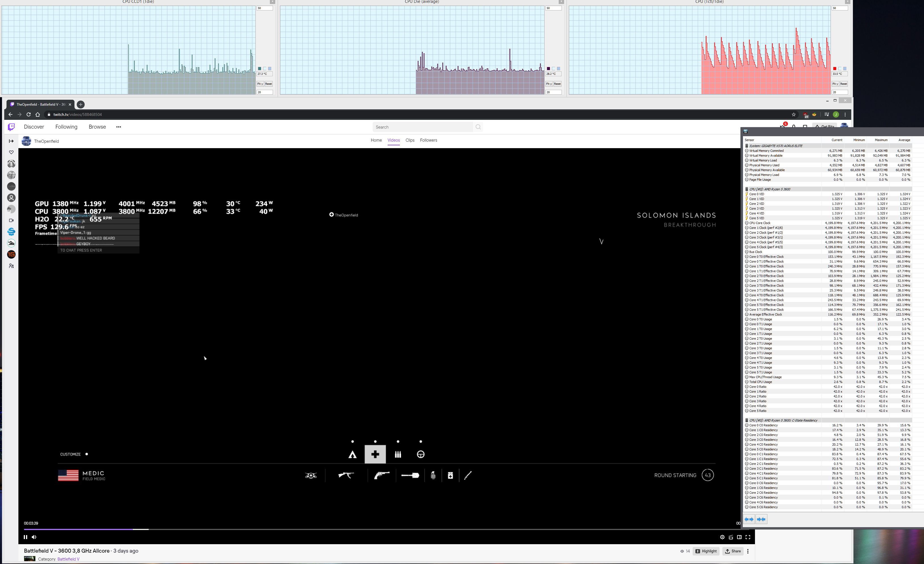Enter fullscreen video mode
Viewport: 924px width, 564px height.
click(x=748, y=537)
